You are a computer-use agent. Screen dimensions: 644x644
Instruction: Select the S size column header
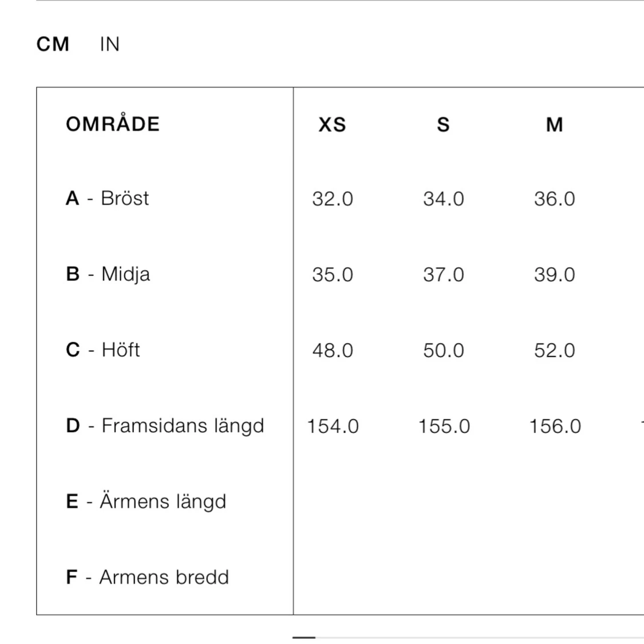[443, 125]
